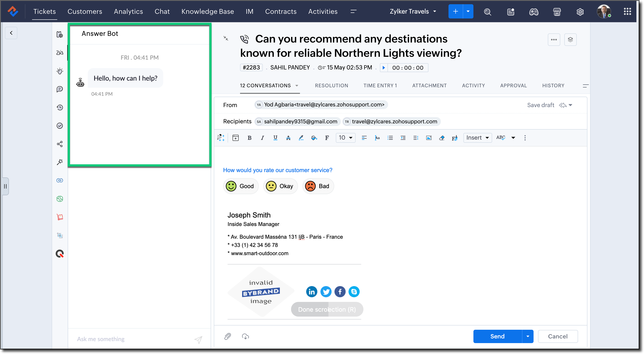
Task: Click the ticket history clock sidebar icon
Action: pos(60,108)
